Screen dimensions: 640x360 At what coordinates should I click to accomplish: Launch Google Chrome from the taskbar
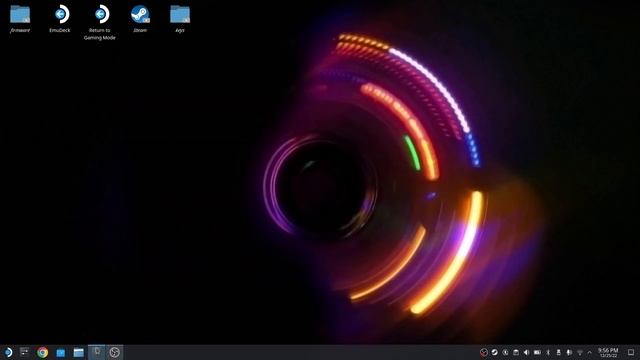[42, 352]
